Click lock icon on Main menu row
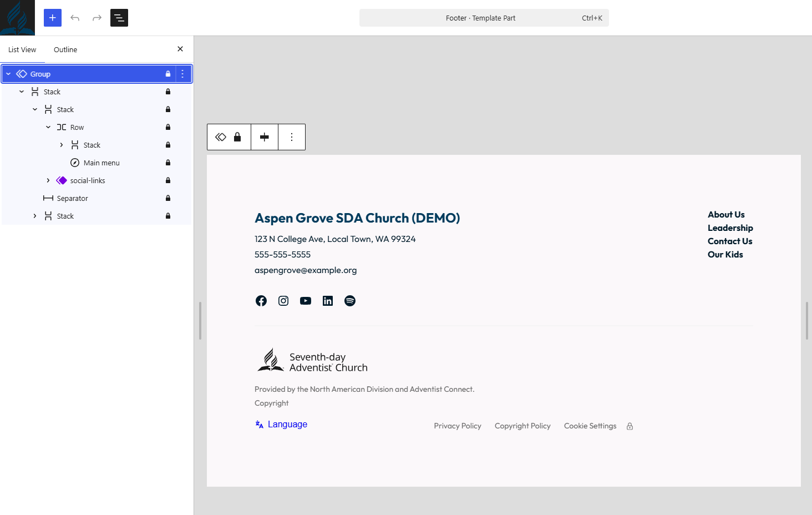812x515 pixels. pos(168,163)
